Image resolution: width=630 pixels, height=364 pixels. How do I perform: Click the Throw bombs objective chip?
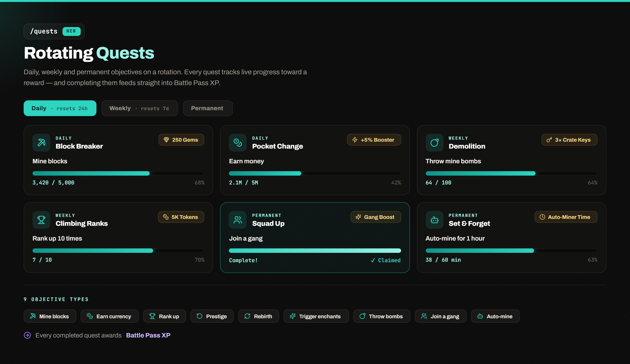coord(382,316)
